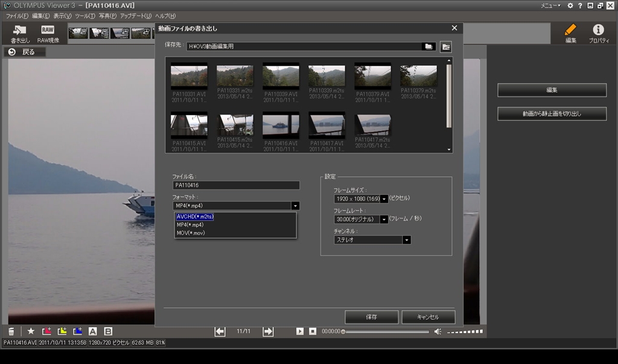Select AVCHD(*.m2ts) format option
This screenshot has width=618, height=364.
[x=195, y=217]
